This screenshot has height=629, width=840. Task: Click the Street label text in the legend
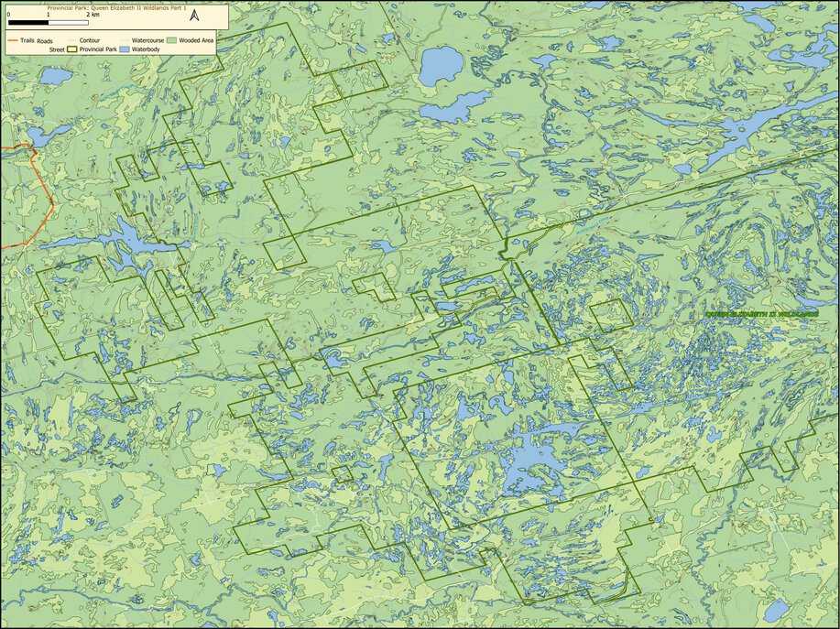(57, 49)
